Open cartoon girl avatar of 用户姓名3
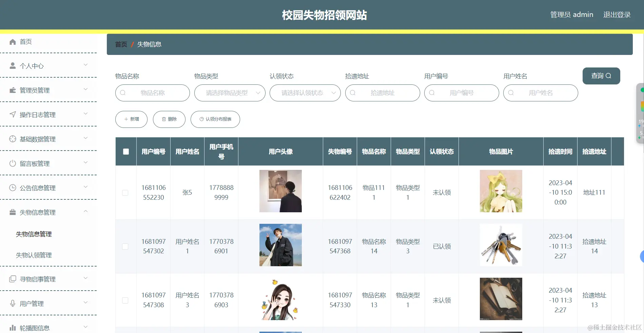The height and width of the screenshot is (333, 644). [x=280, y=299]
